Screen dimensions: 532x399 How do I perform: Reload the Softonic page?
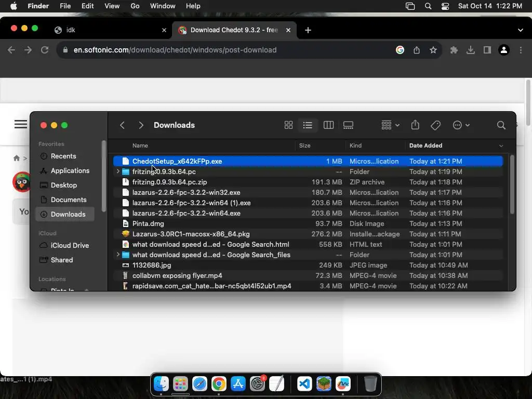(x=45, y=50)
